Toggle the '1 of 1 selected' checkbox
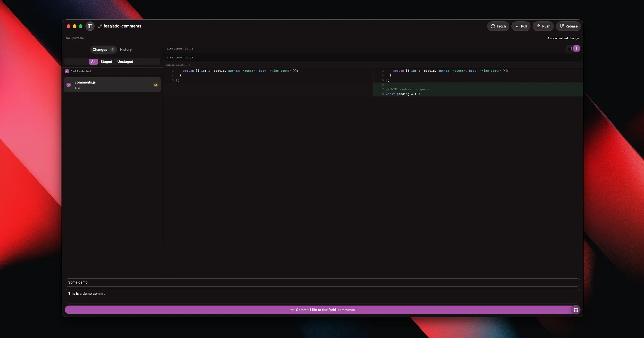 coord(67,71)
